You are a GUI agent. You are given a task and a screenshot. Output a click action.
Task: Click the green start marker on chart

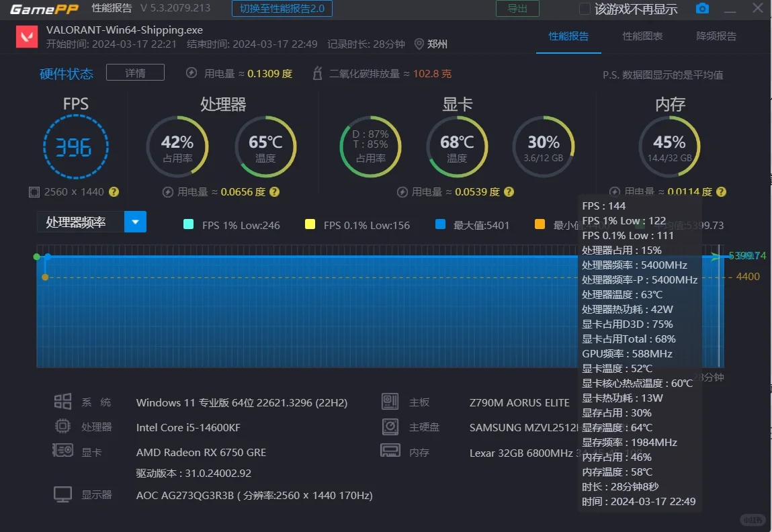point(36,257)
